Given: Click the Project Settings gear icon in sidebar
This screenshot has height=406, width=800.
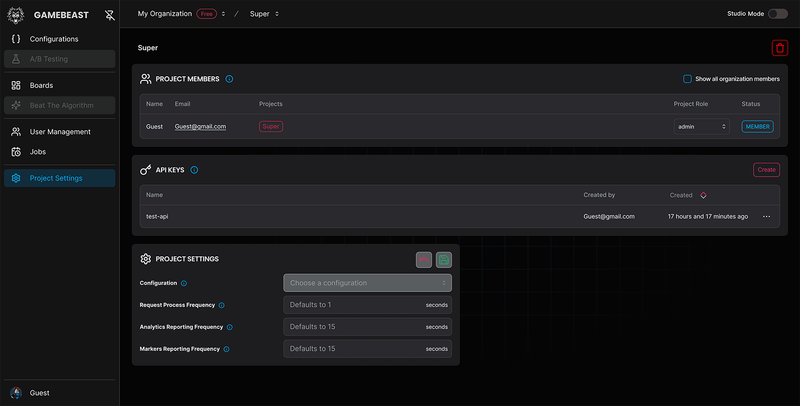Looking at the screenshot, I should point(16,178).
